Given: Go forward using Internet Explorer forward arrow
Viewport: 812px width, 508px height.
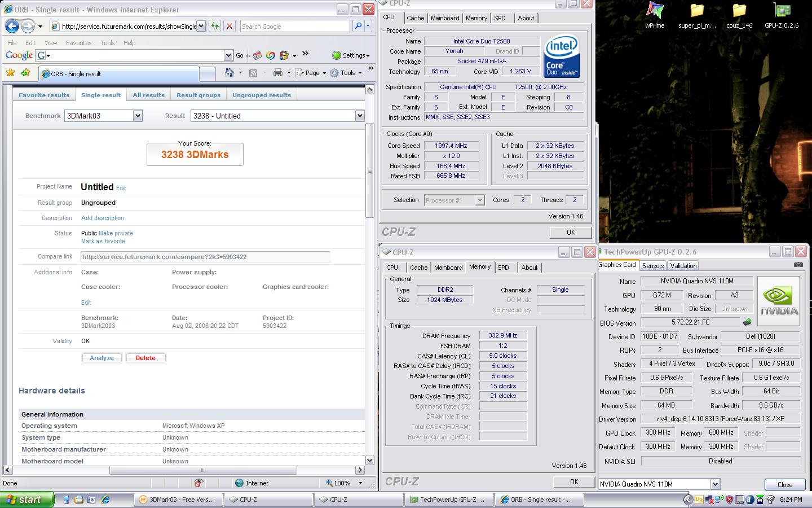Looking at the screenshot, I should 28,26.
